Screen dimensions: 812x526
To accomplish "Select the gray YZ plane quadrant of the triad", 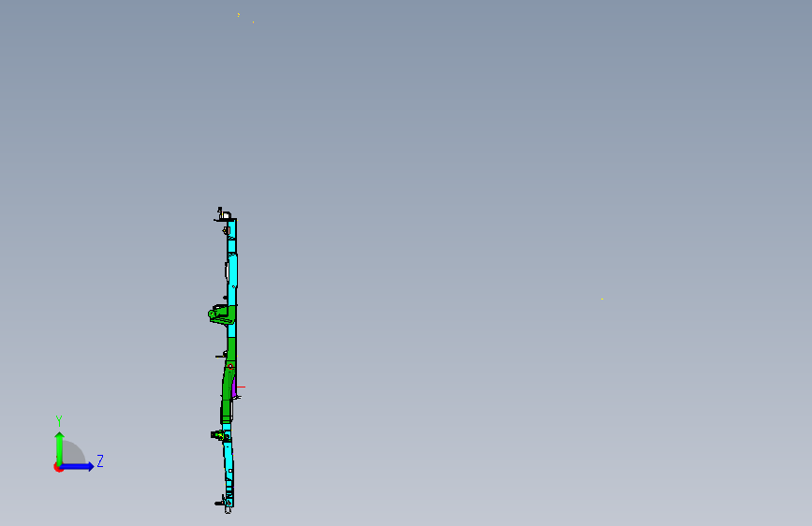I will [x=74, y=452].
